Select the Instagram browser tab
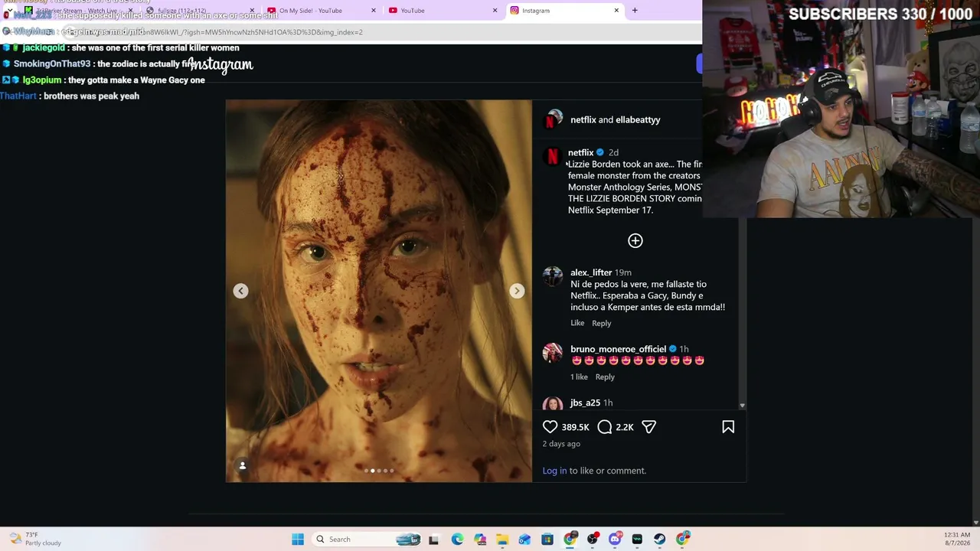 564,11
